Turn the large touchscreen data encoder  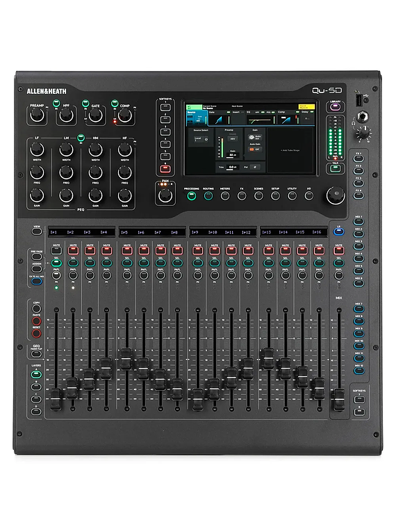[x=336, y=195]
